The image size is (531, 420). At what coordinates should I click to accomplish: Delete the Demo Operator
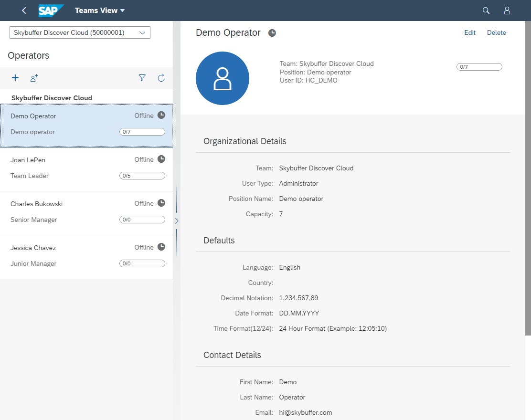click(x=497, y=32)
